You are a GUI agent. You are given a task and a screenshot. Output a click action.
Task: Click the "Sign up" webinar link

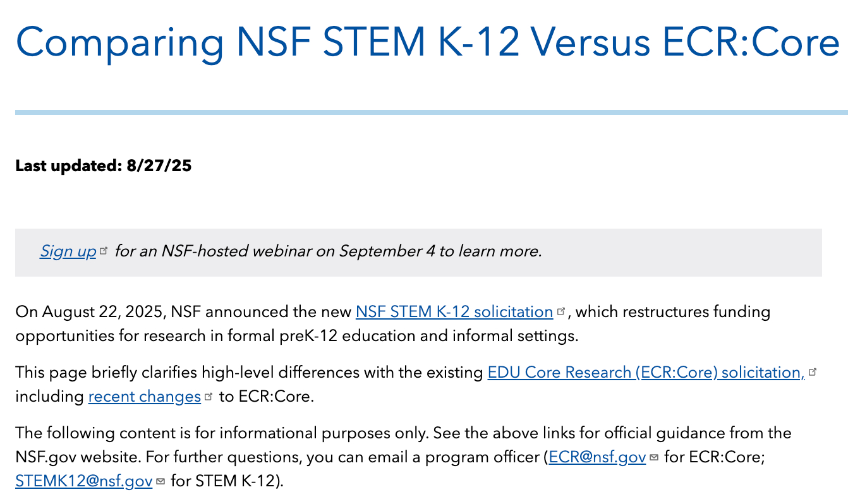click(x=68, y=251)
